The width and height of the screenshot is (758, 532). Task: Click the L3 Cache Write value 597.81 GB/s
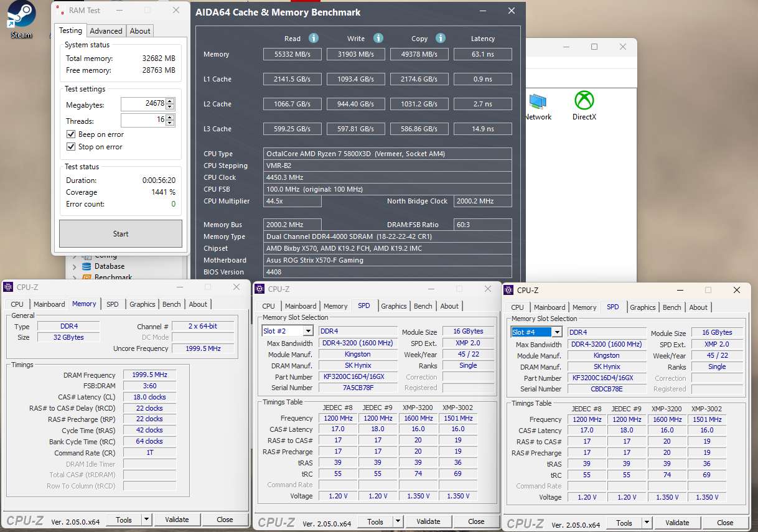[356, 129]
